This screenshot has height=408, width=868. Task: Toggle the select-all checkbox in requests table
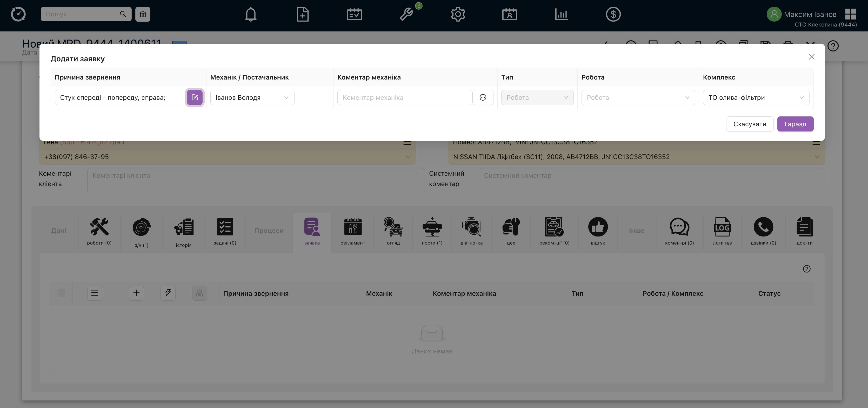pos(61,293)
